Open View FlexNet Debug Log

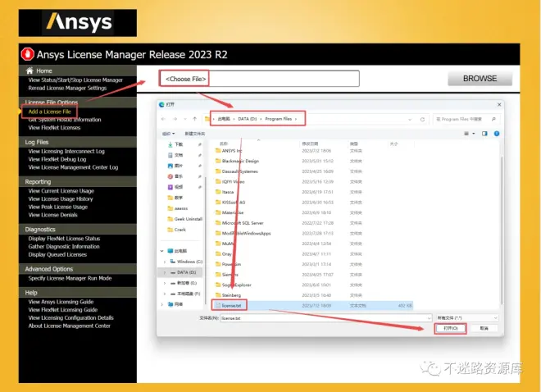(57, 159)
